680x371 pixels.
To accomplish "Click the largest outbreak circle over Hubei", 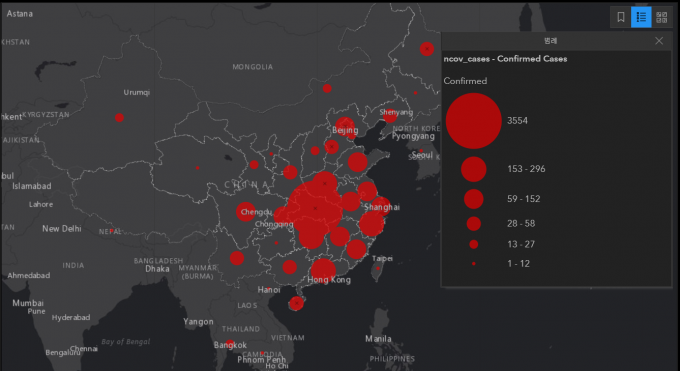I will tap(315, 208).
